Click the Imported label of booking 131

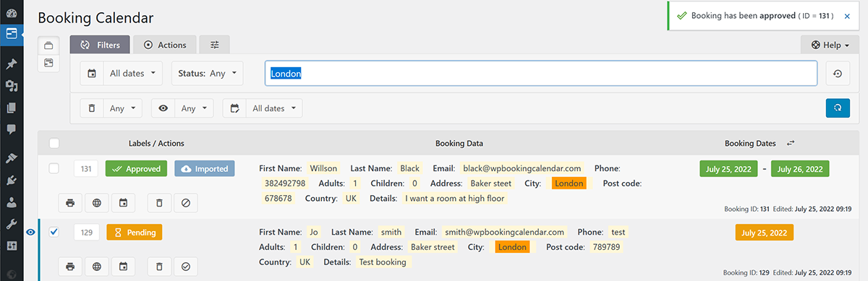pyautogui.click(x=205, y=168)
